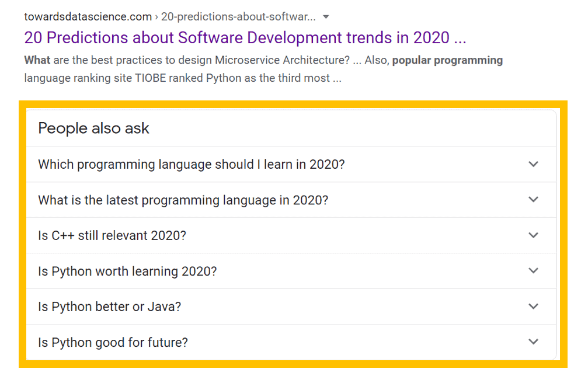Expand the 'Is C++ still relevant 2020?' question
Screen dimensions: 588x383
pyautogui.click(x=291, y=235)
